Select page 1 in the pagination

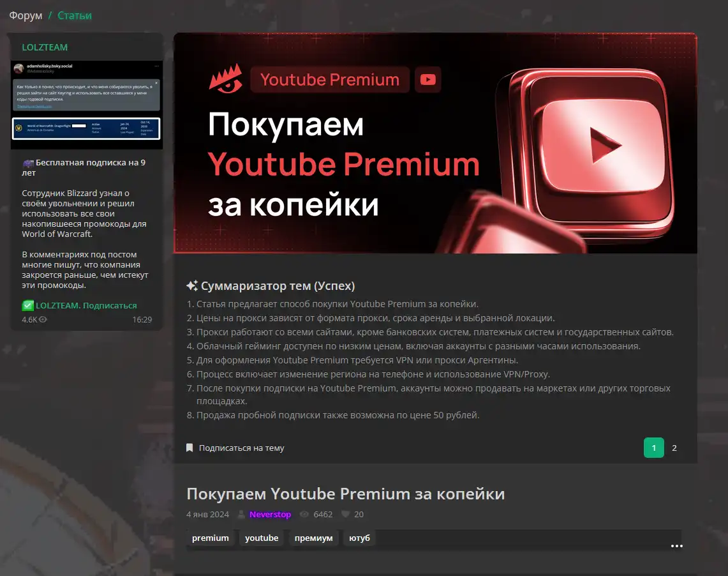click(653, 448)
